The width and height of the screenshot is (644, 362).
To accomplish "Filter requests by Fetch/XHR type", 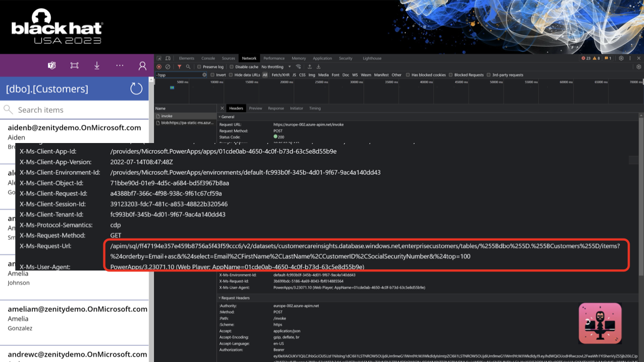I will [281, 75].
